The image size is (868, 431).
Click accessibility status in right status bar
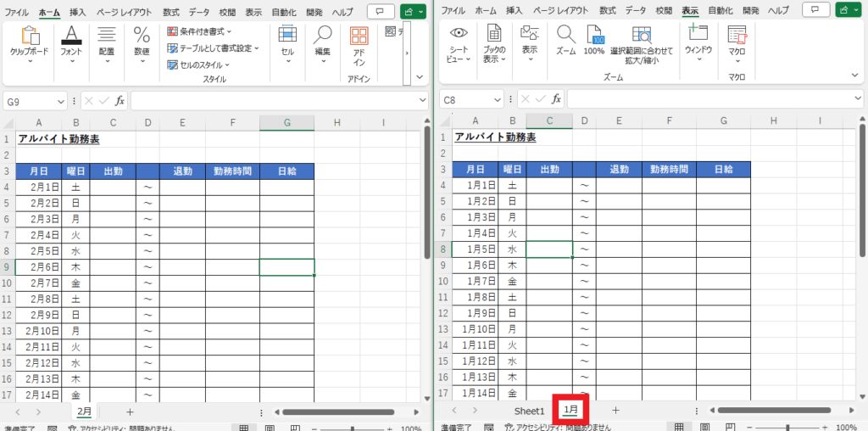point(558,427)
